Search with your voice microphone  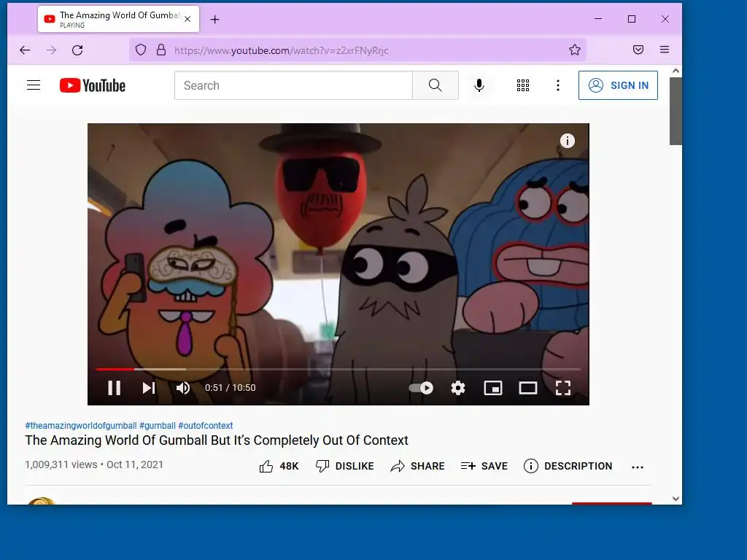(479, 85)
